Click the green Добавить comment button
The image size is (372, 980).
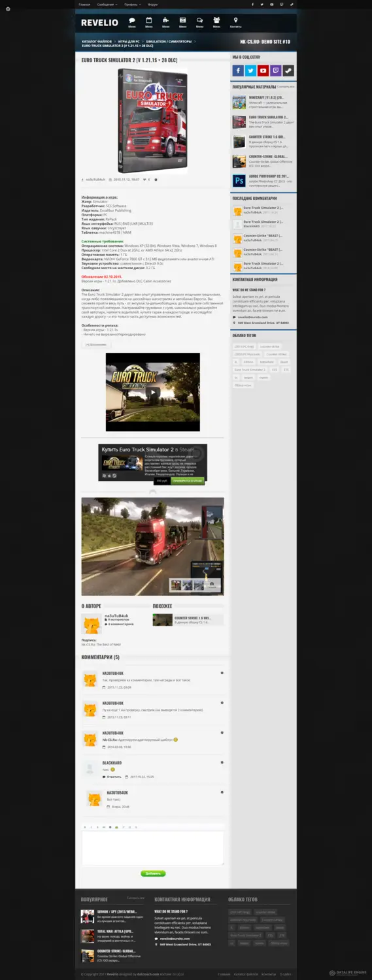pos(153,874)
